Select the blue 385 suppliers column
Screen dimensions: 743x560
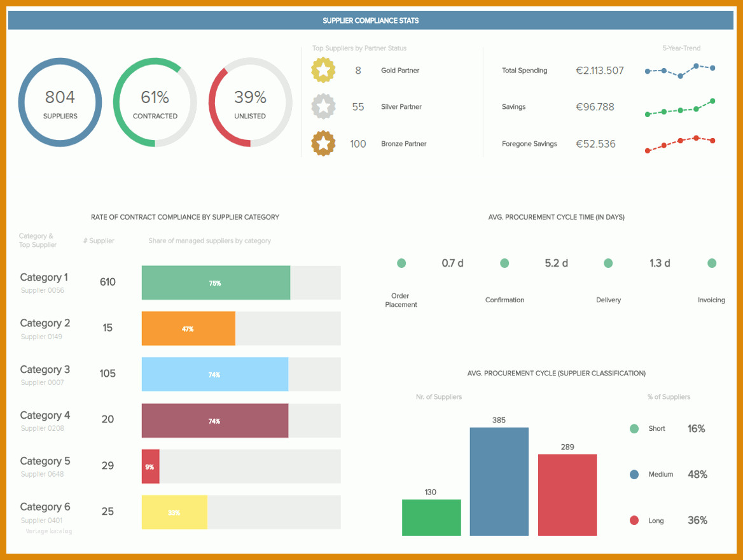point(499,482)
